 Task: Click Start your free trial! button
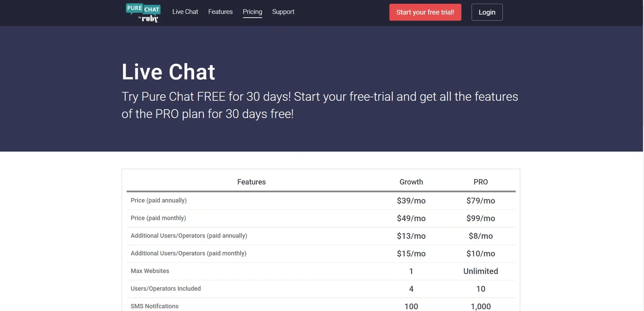pos(425,12)
